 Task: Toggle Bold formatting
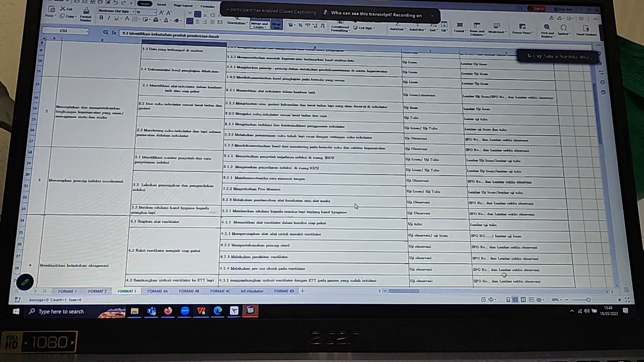(x=101, y=19)
